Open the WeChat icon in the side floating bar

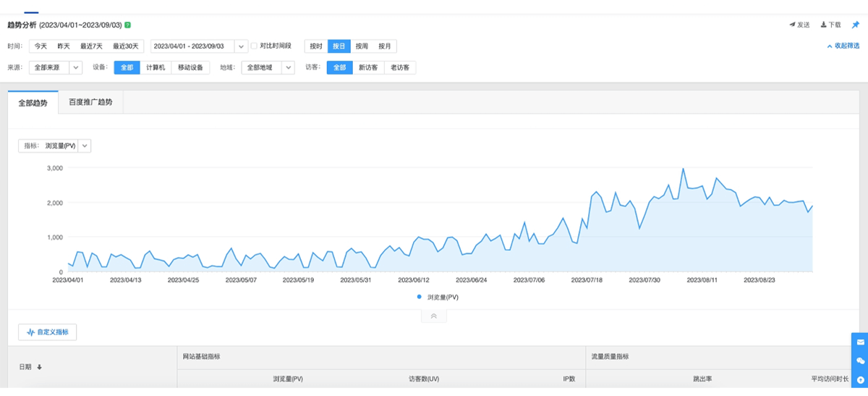click(860, 361)
